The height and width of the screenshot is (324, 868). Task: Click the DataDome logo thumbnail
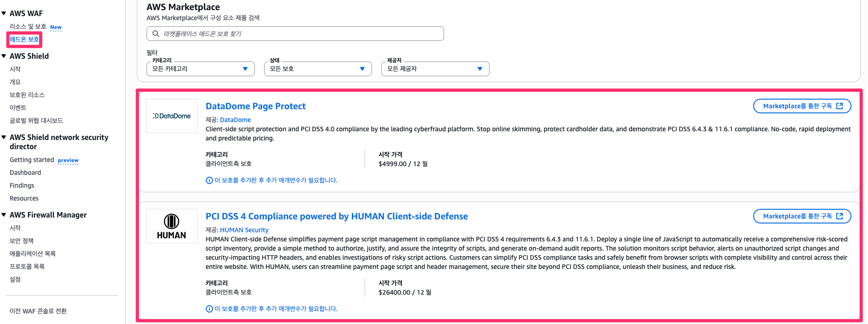tap(172, 116)
